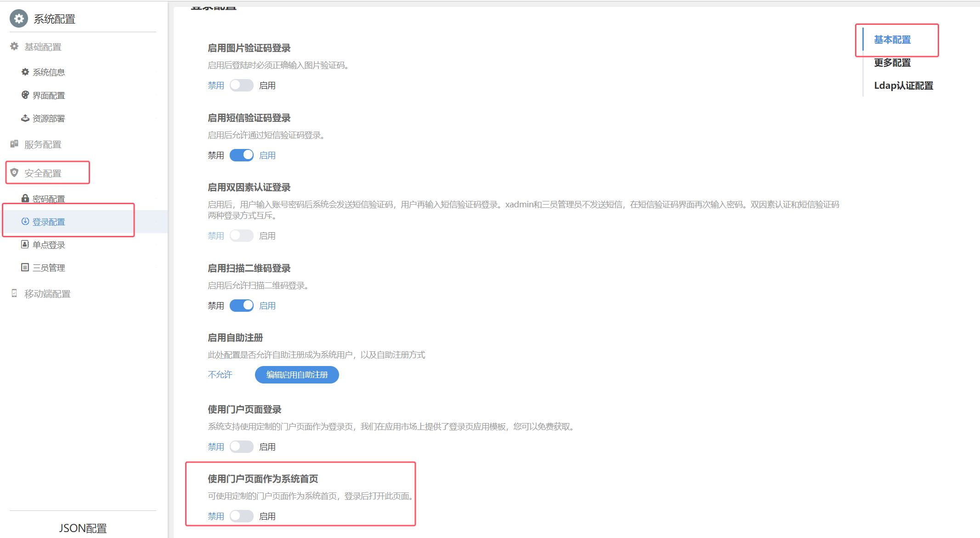Click the Login Config (登录配置) icon
The height and width of the screenshot is (538, 980).
click(x=25, y=221)
